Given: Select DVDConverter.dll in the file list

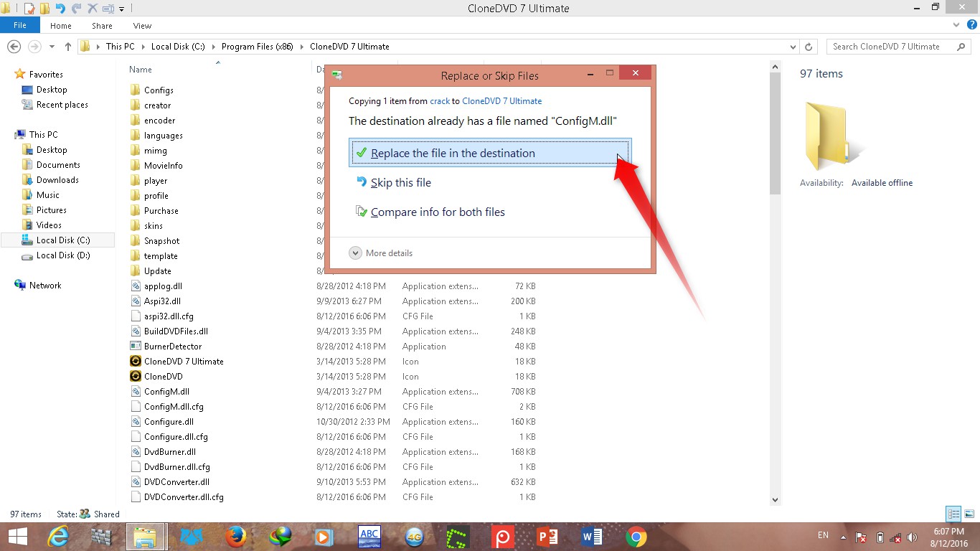Looking at the screenshot, I should point(176,482).
